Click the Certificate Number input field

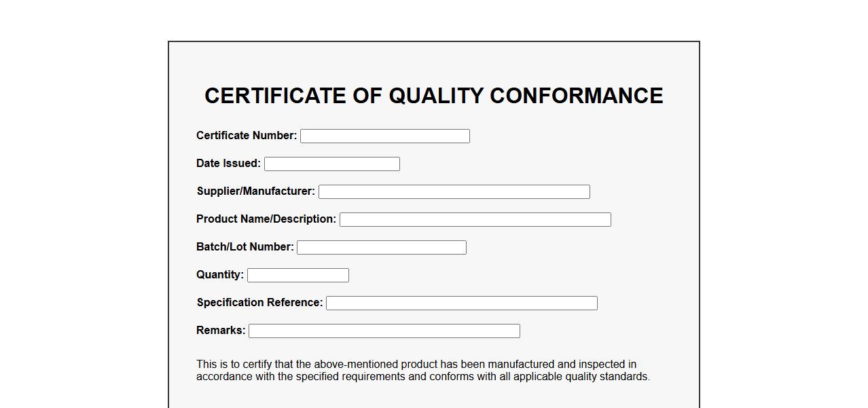(384, 136)
